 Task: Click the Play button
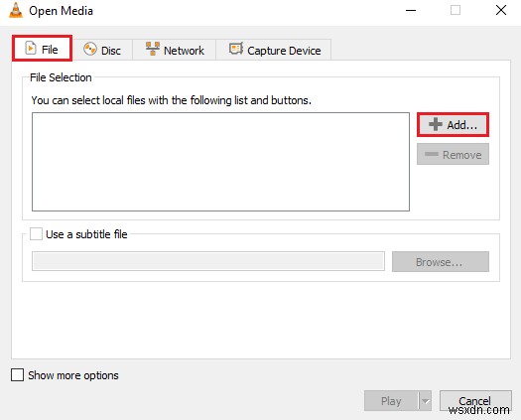tap(391, 401)
